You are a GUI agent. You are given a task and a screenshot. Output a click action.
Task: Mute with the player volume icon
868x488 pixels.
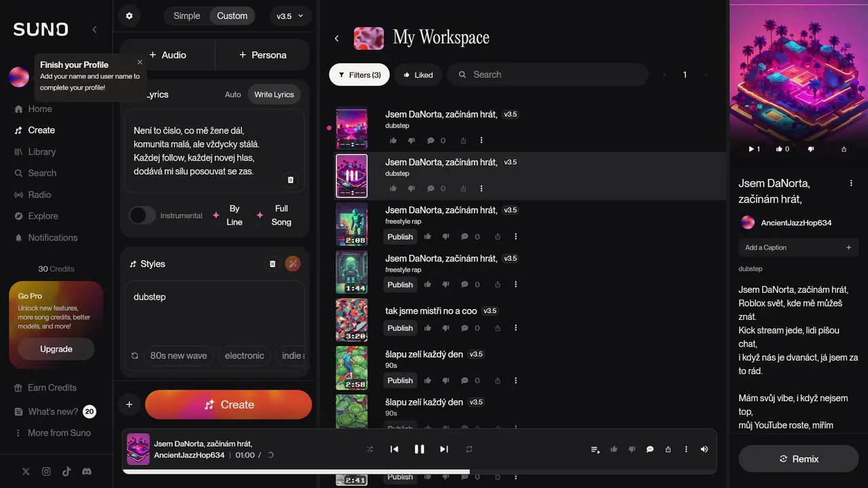pyautogui.click(x=704, y=449)
